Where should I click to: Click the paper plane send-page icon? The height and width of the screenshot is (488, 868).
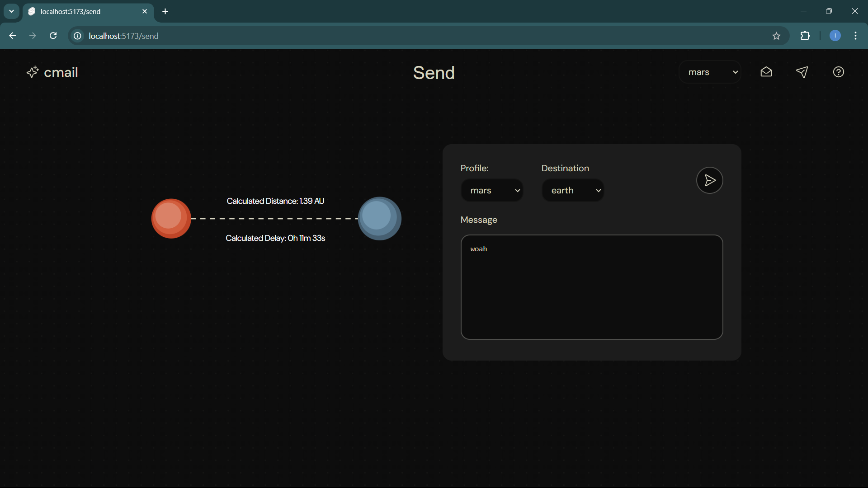pyautogui.click(x=802, y=72)
